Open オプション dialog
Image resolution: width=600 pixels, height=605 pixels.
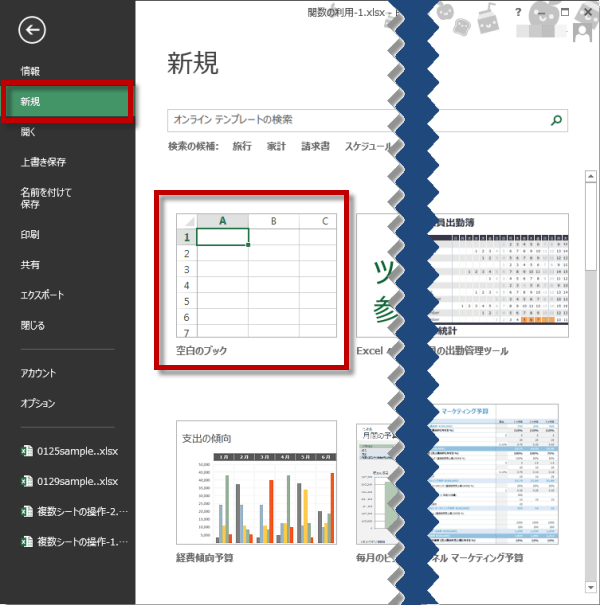coord(38,403)
